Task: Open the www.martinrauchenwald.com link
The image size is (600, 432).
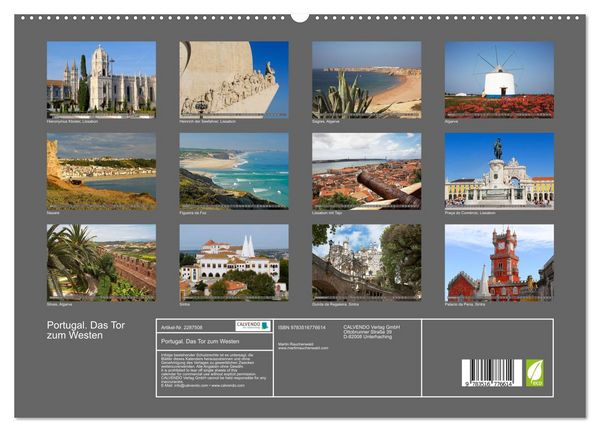Action: 303,348
